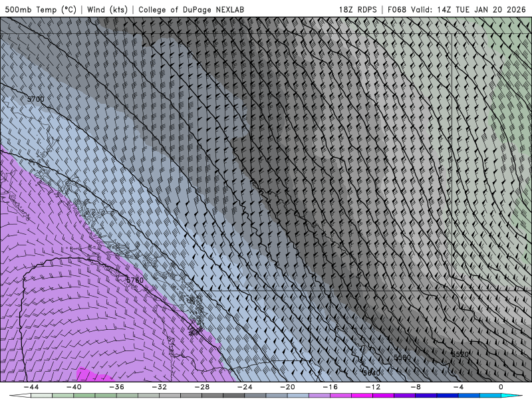Screen dimensions: 532x399
Task: Click the "Wind (kts)" header label
Action: 107,9
